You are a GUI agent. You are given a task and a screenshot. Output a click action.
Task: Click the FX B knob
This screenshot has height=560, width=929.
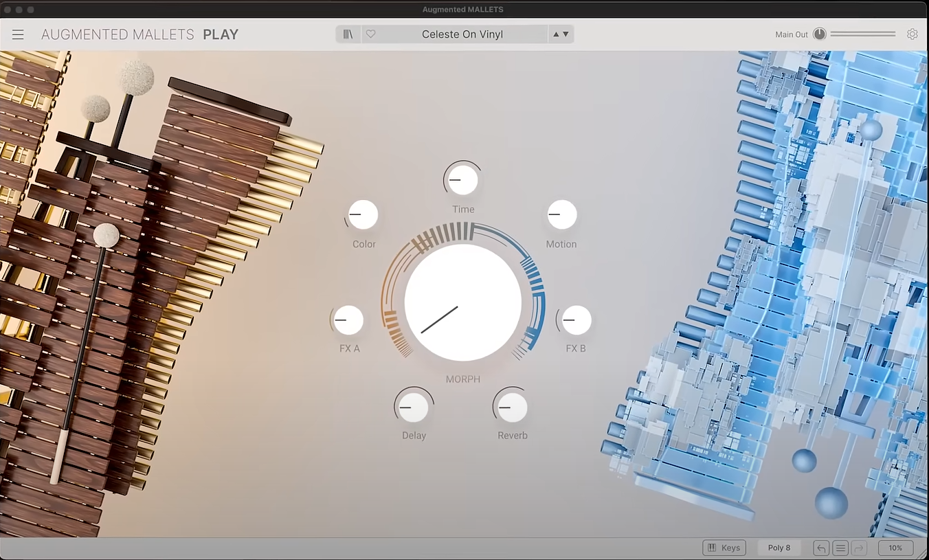[575, 320]
